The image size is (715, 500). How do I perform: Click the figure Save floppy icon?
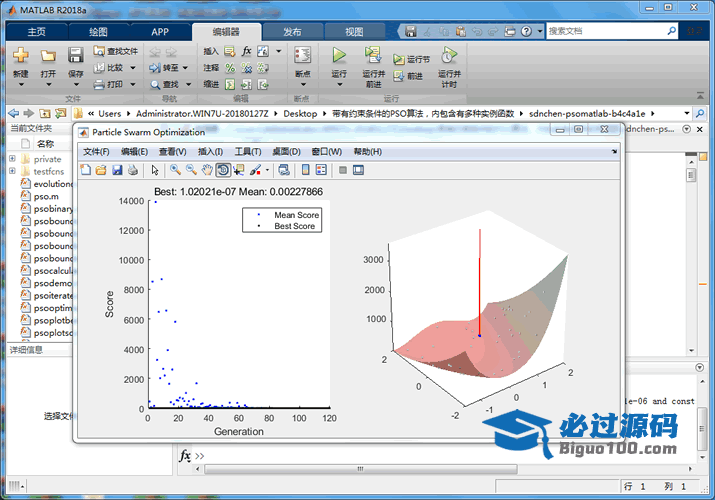(x=117, y=170)
